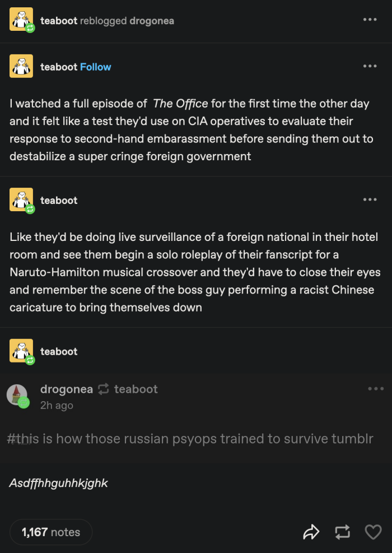Click the russian psyops hashtag text
This screenshot has width=392, height=553.
click(x=190, y=439)
